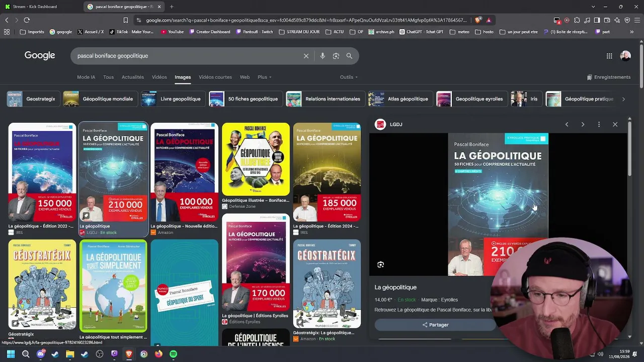Switch to Vidéos courtes tab
Viewport: 644px width, 362px height.
point(215,77)
